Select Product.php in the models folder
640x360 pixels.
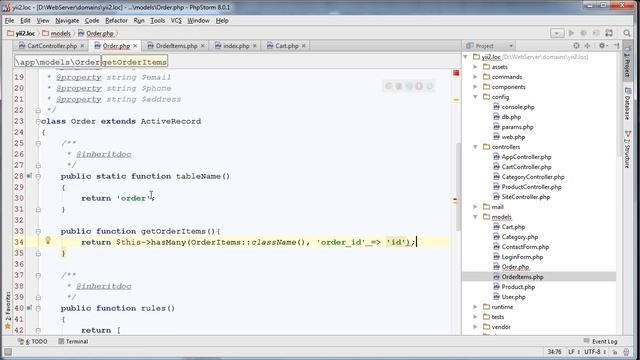tap(518, 287)
